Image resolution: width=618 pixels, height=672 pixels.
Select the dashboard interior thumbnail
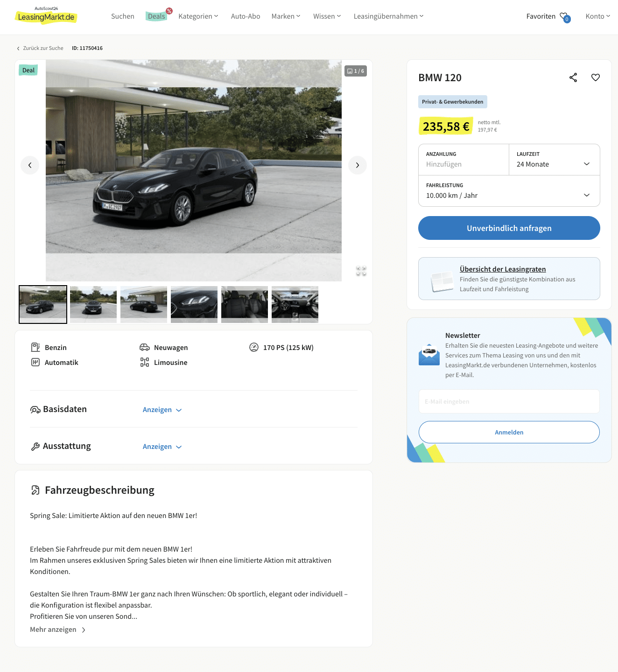tap(295, 304)
